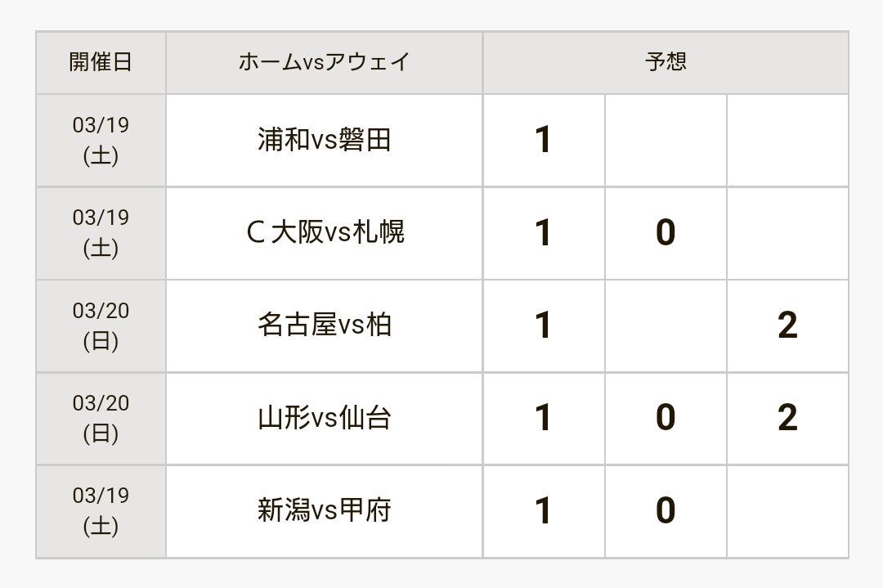Select the 予想 column header
Screen dimensions: 883x588
pyautogui.click(x=666, y=62)
